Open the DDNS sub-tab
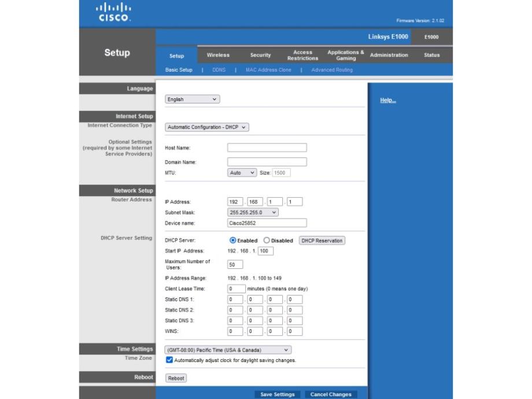Viewport: 532px width, 399px height. click(219, 70)
